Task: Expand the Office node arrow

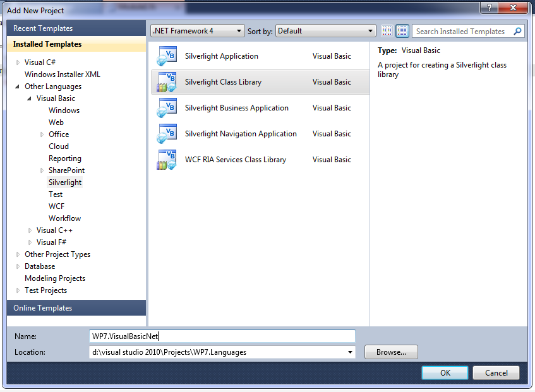Action: 42,134
